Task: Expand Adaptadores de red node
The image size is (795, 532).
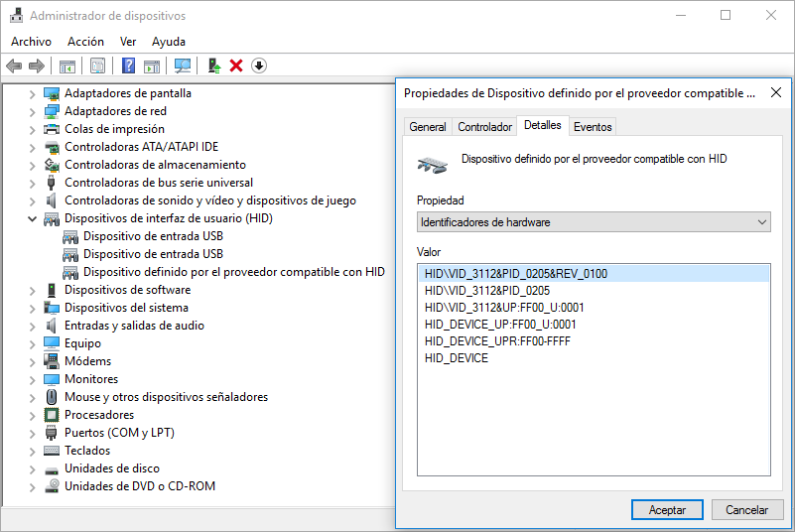Action: tap(32, 111)
